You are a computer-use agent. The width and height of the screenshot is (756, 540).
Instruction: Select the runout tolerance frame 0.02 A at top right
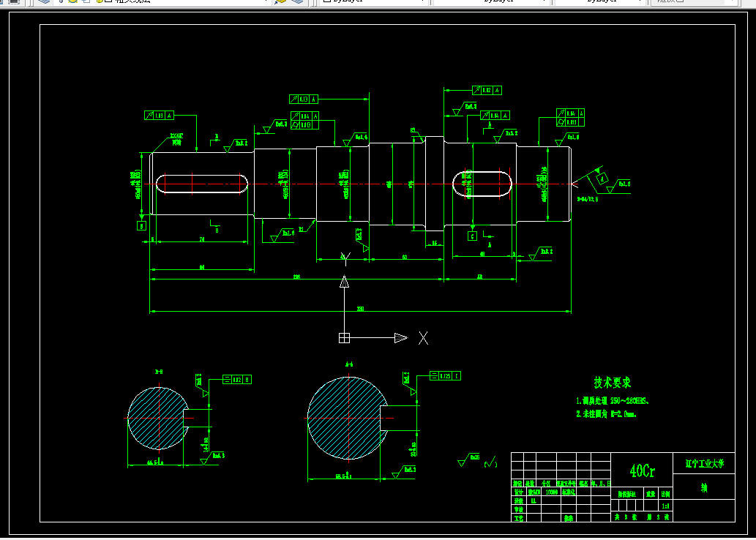pos(487,90)
